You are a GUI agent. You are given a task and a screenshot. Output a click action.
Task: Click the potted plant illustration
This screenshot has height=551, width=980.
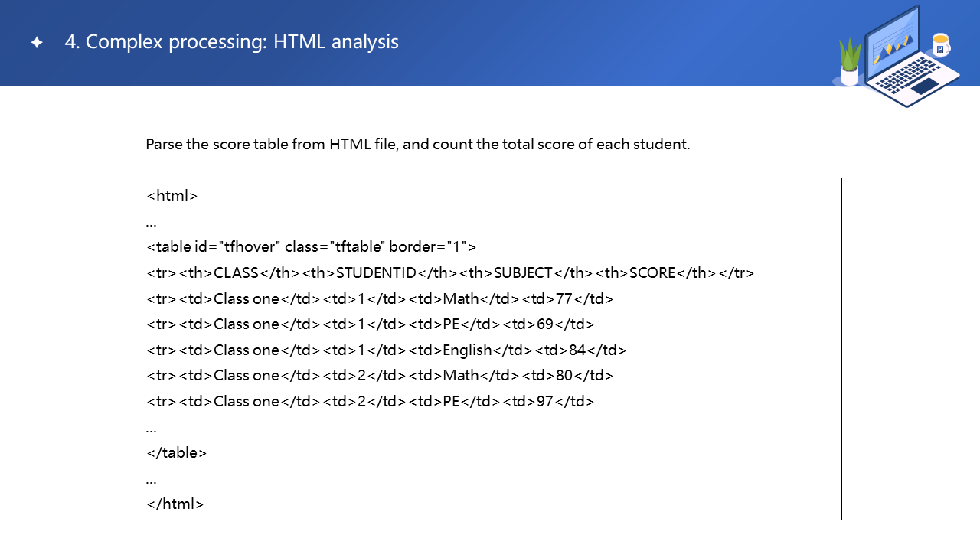[850, 63]
